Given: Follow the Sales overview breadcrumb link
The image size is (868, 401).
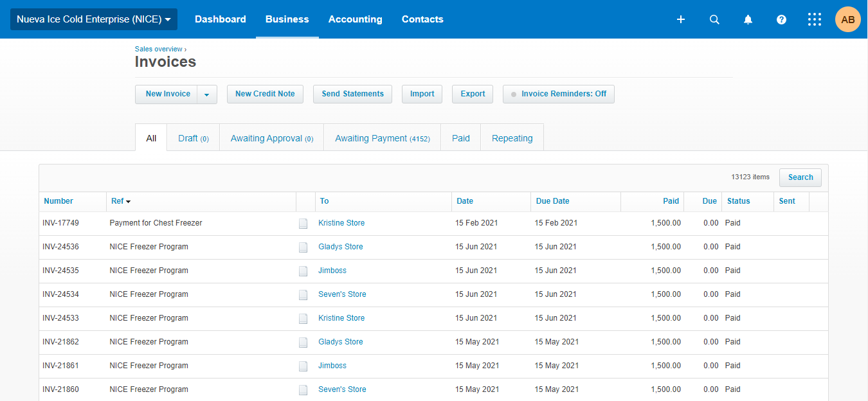Looking at the screenshot, I should point(159,49).
